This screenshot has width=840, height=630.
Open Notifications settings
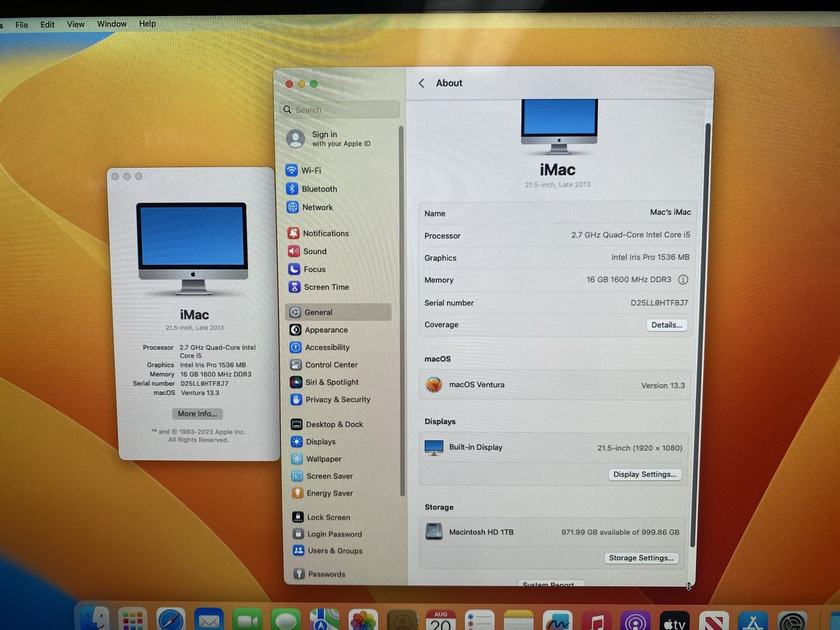pyautogui.click(x=318, y=233)
